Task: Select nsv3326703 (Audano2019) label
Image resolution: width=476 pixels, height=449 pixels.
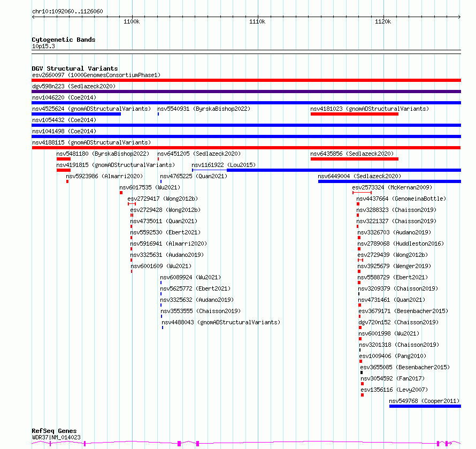Action: click(394, 232)
